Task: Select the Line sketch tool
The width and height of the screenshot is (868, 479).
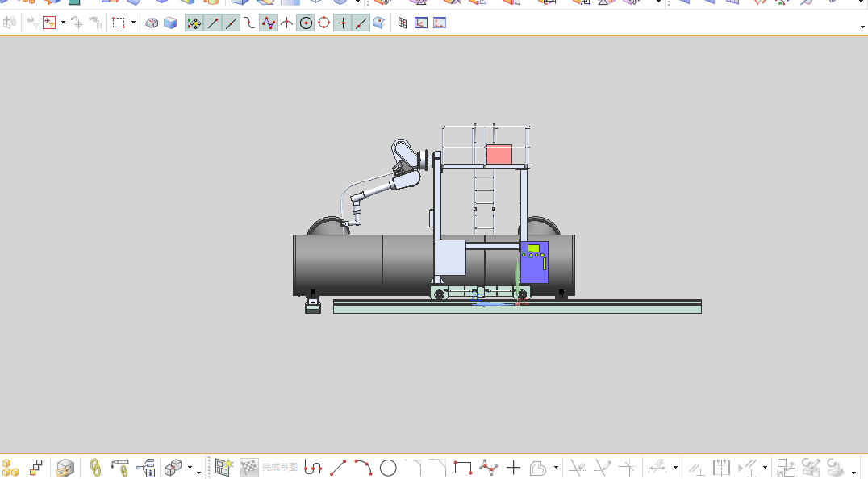Action: pos(338,468)
